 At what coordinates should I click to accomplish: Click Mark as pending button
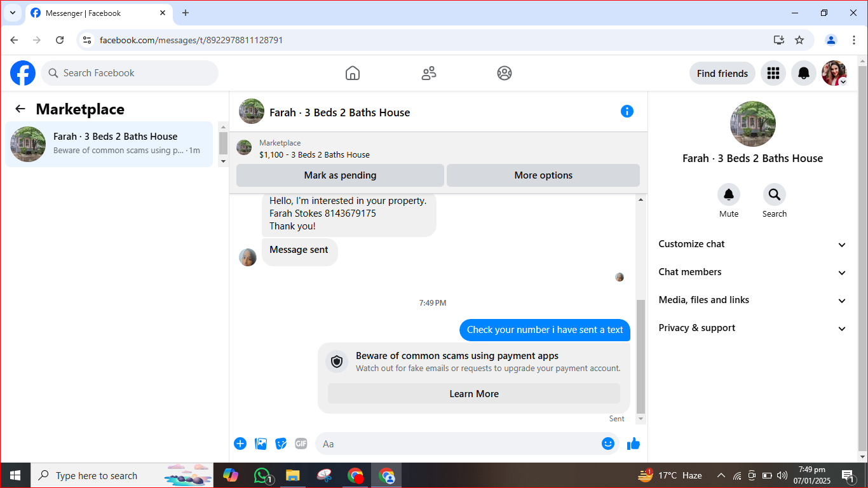click(340, 175)
